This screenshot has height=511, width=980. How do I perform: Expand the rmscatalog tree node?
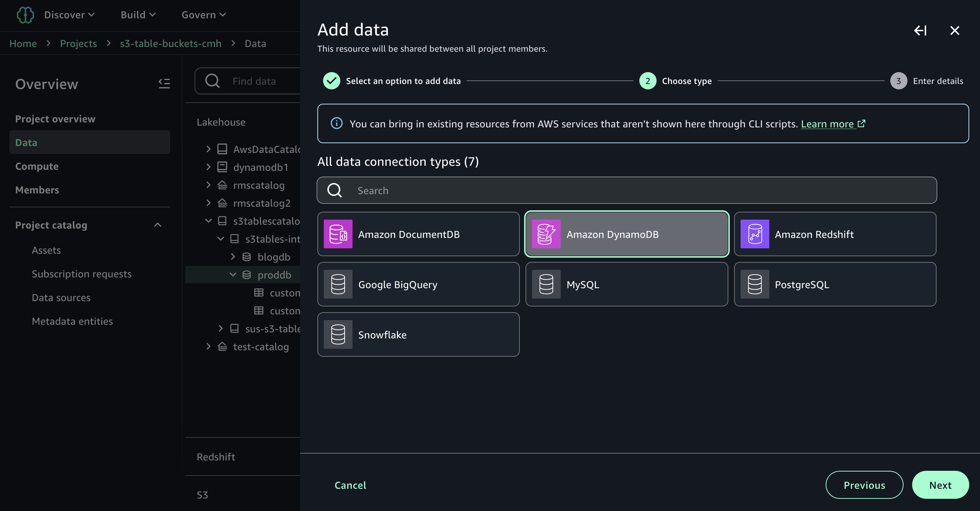click(x=208, y=185)
